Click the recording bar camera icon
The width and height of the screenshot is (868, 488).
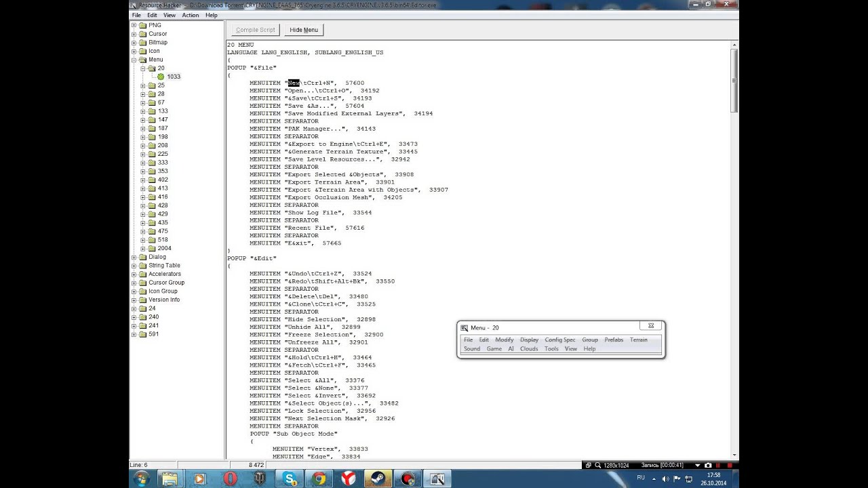(x=708, y=465)
